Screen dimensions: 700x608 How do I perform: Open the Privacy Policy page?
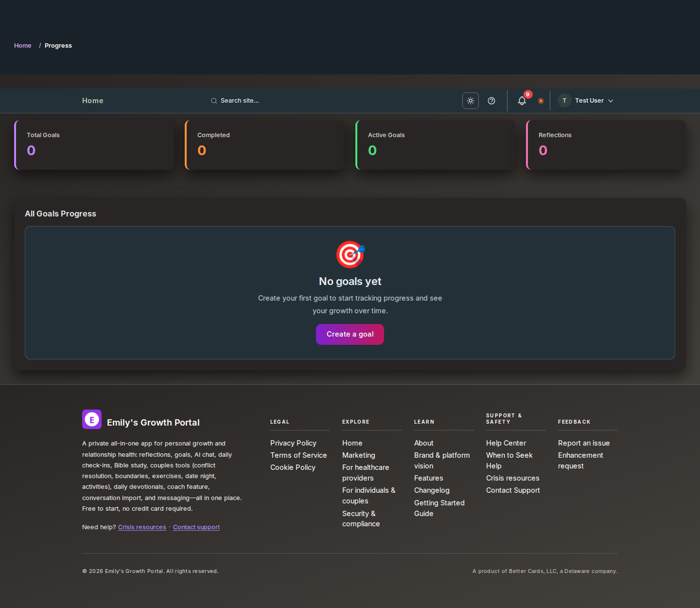click(293, 443)
